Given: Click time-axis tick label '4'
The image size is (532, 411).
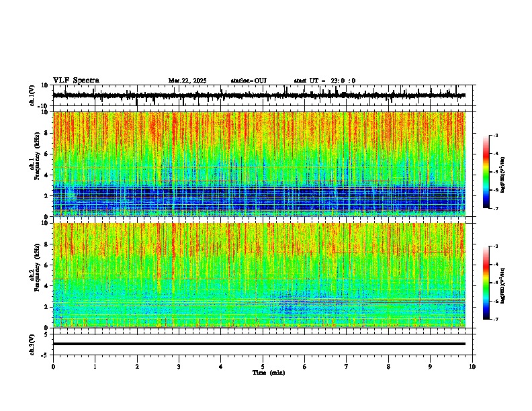Looking at the screenshot, I should coord(221,367).
